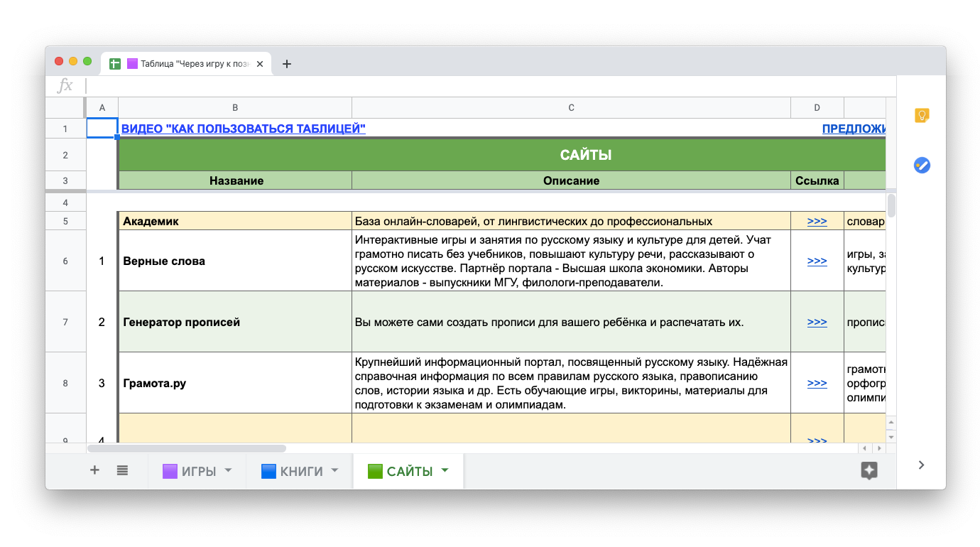This screenshot has width=980, height=547.
Task: Click the scroll up arrow button
Action: click(x=891, y=423)
